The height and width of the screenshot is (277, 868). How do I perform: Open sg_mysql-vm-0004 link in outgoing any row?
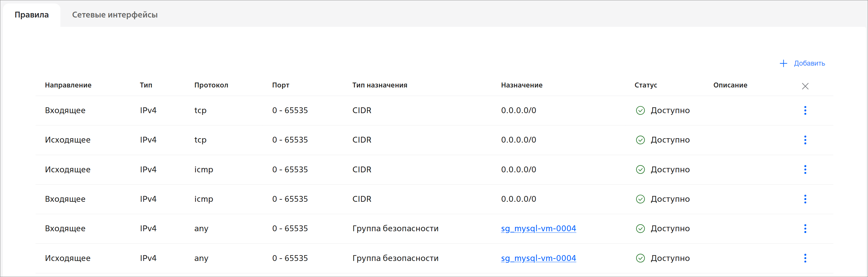538,258
